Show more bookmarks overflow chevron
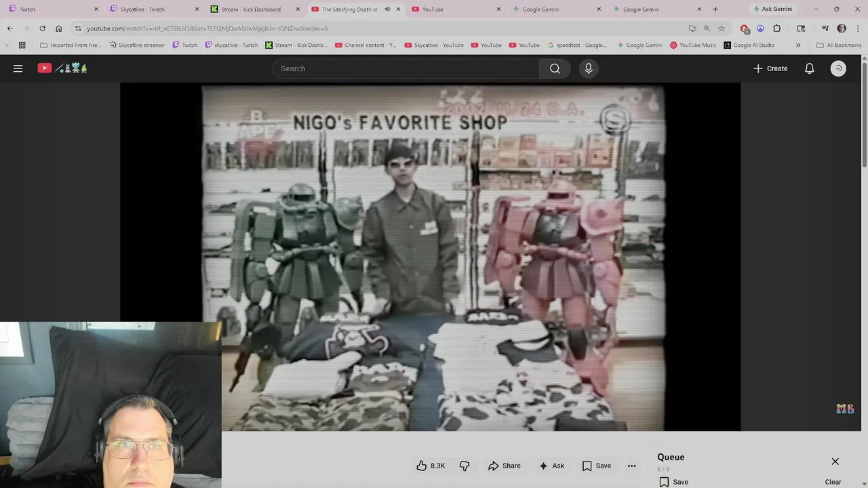Viewport: 868px width, 488px height. 798,45
